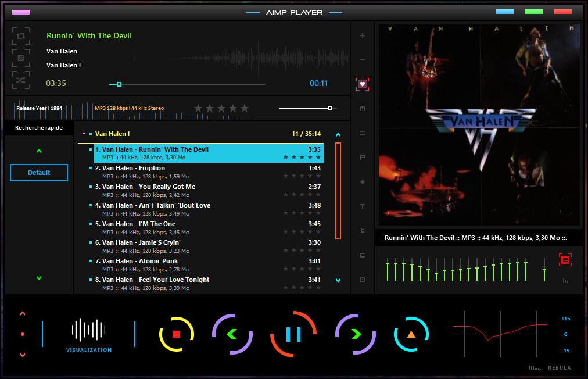Click the cyan scroll-up arrow of the playlist
The width and height of the screenshot is (588, 379).
click(x=338, y=135)
